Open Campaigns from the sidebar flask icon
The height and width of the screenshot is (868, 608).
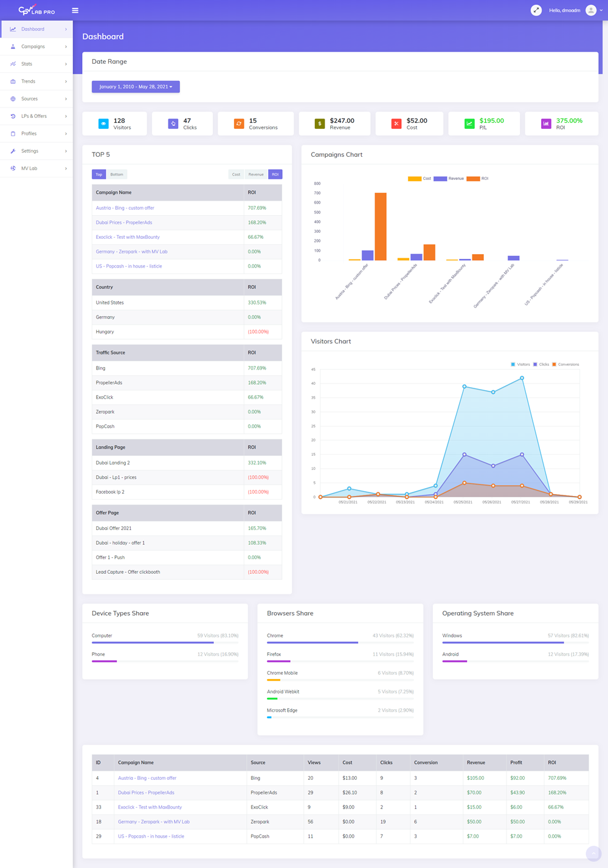pyautogui.click(x=13, y=46)
